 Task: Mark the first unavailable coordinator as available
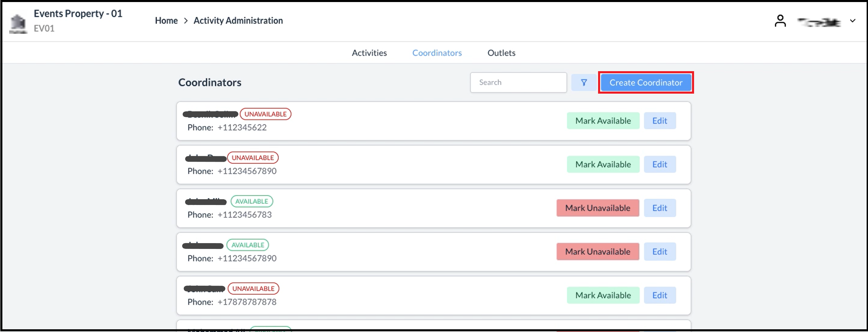[603, 120]
